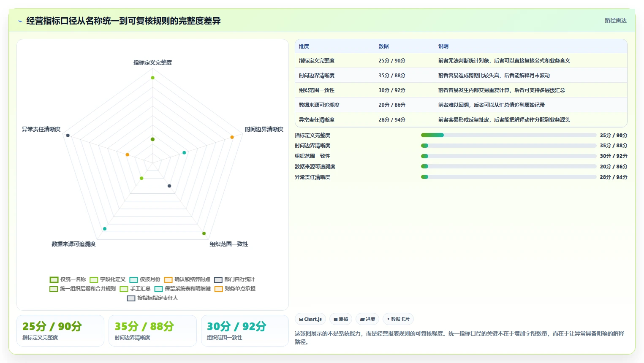
Task: Click the 按指标指定责任人 legend color box
Action: [x=131, y=298]
